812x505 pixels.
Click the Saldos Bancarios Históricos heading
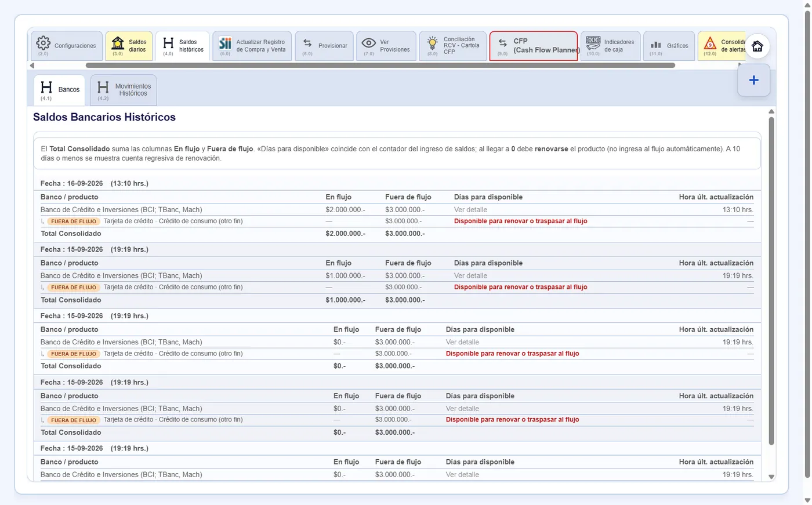click(x=104, y=117)
